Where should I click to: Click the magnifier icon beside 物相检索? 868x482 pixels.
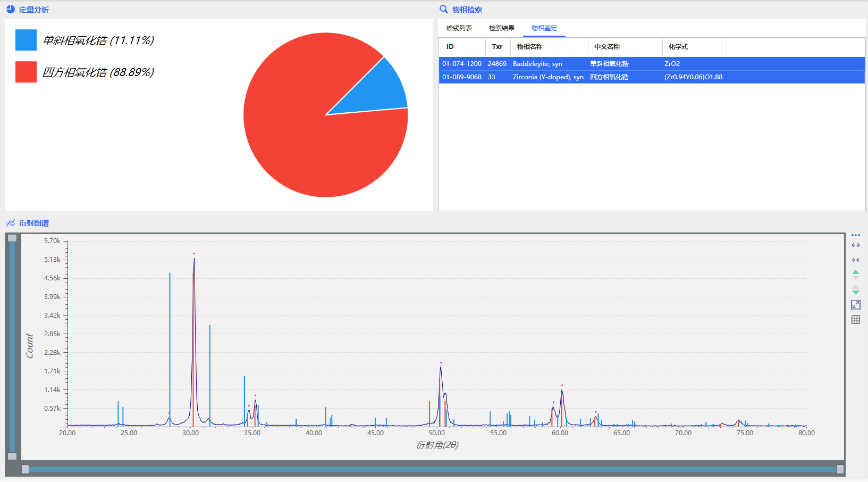[443, 10]
